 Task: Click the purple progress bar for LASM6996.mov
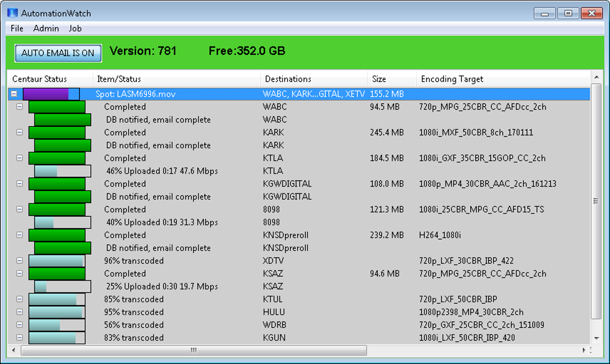pyautogui.click(x=51, y=94)
